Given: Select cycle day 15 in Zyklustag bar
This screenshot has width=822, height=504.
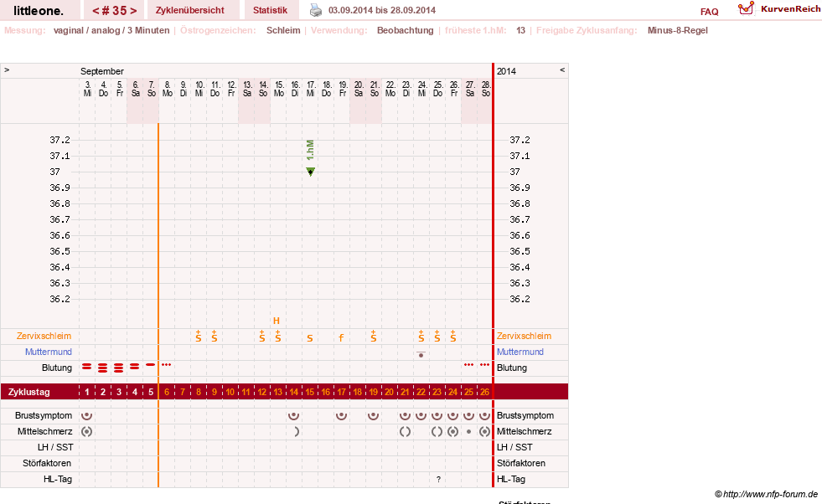Looking at the screenshot, I should click(x=310, y=392).
